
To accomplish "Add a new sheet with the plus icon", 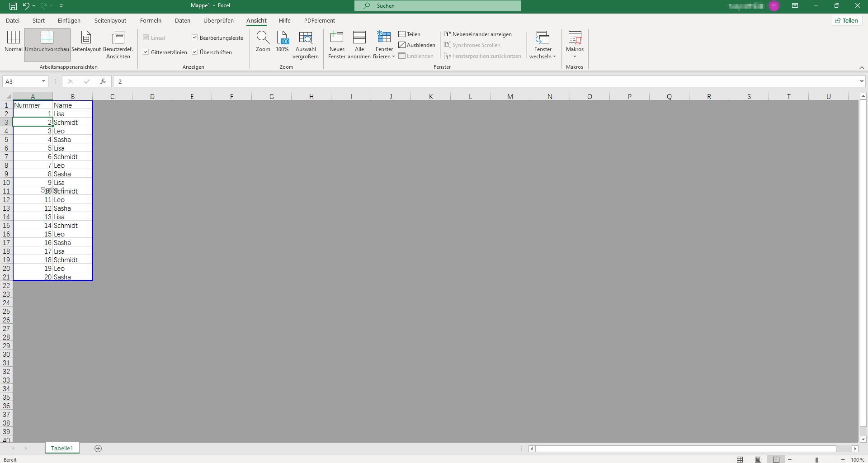I will tap(98, 449).
